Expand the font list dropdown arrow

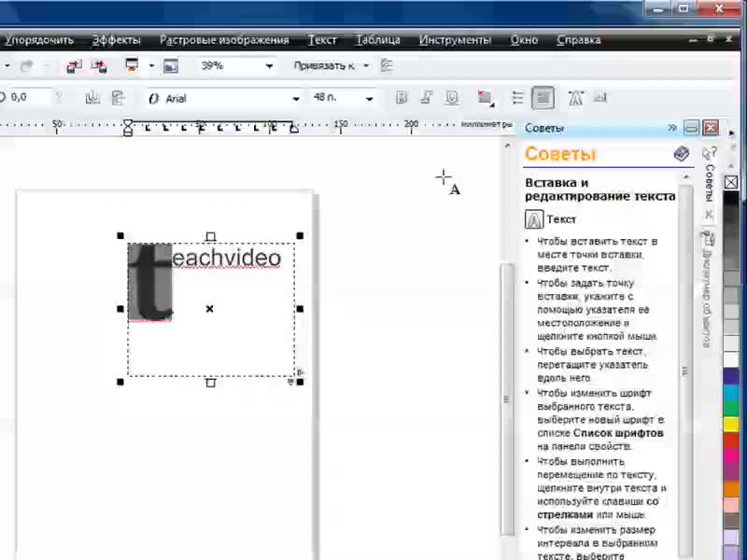pyautogui.click(x=296, y=99)
